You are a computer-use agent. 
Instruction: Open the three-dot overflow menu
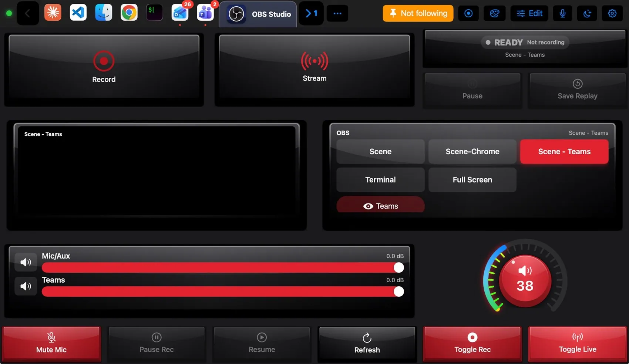(337, 13)
